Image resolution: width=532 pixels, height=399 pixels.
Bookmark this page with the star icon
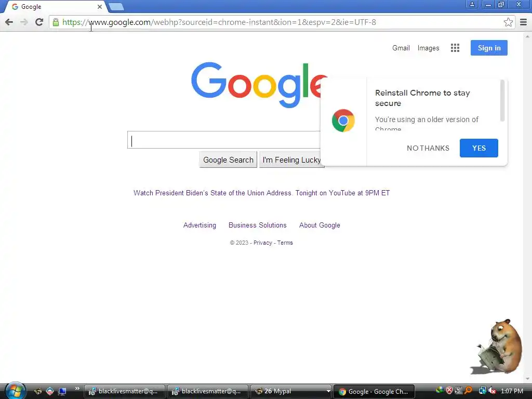508,22
